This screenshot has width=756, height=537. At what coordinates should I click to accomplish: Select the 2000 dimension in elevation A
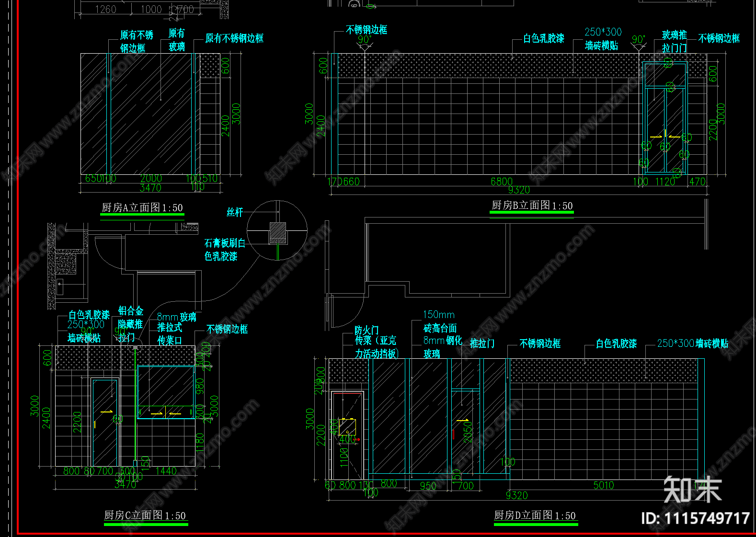point(151,179)
